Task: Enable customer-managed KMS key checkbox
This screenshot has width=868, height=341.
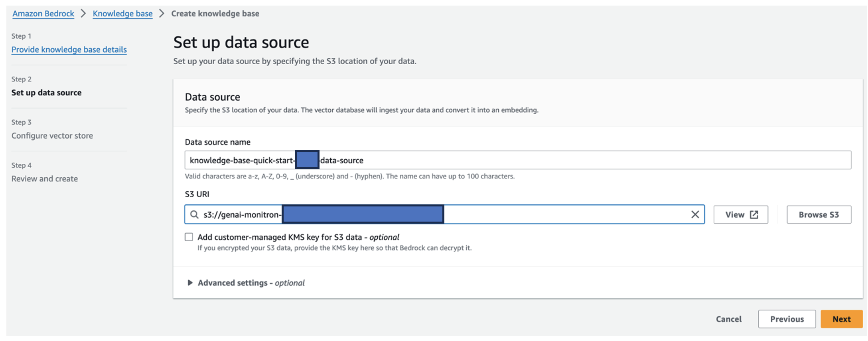Action: coord(189,237)
